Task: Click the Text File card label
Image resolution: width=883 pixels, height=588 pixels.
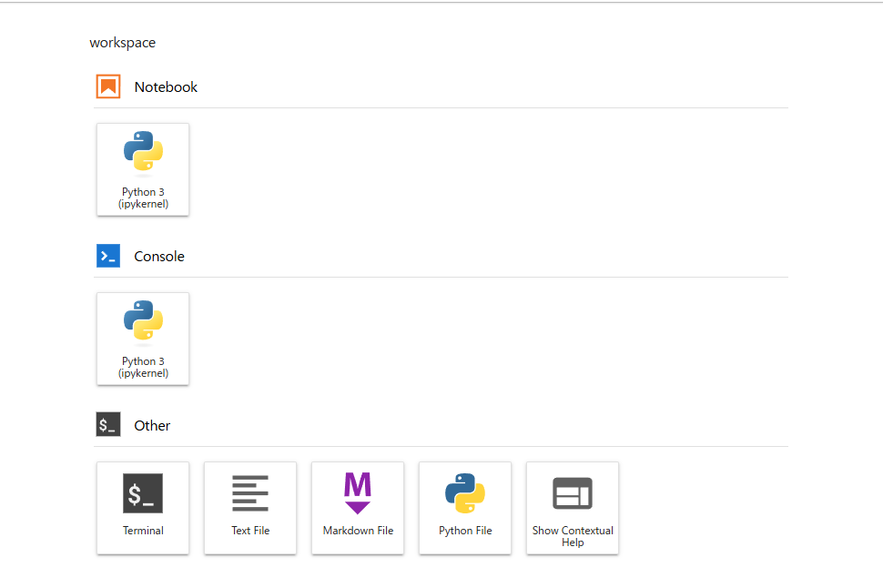Action: point(250,531)
